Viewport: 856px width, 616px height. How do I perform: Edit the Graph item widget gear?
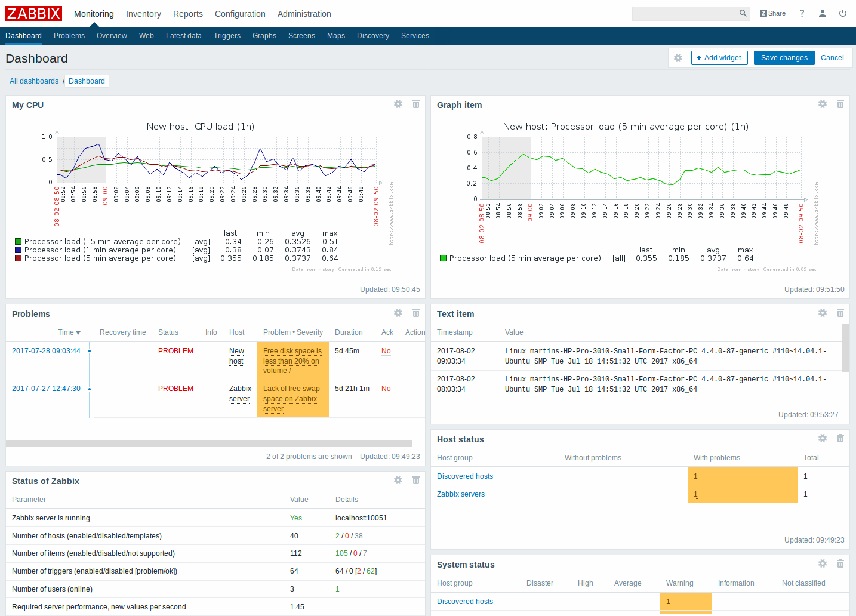tap(823, 104)
